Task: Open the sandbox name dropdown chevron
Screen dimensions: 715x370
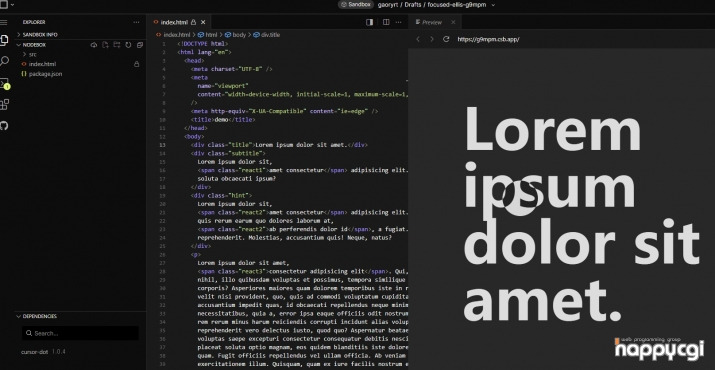Action: tap(493, 5)
